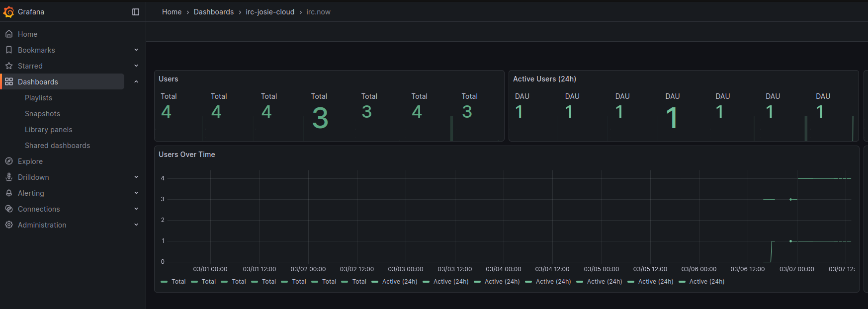
Task: Click the Connections icon in sidebar
Action: pos(9,209)
